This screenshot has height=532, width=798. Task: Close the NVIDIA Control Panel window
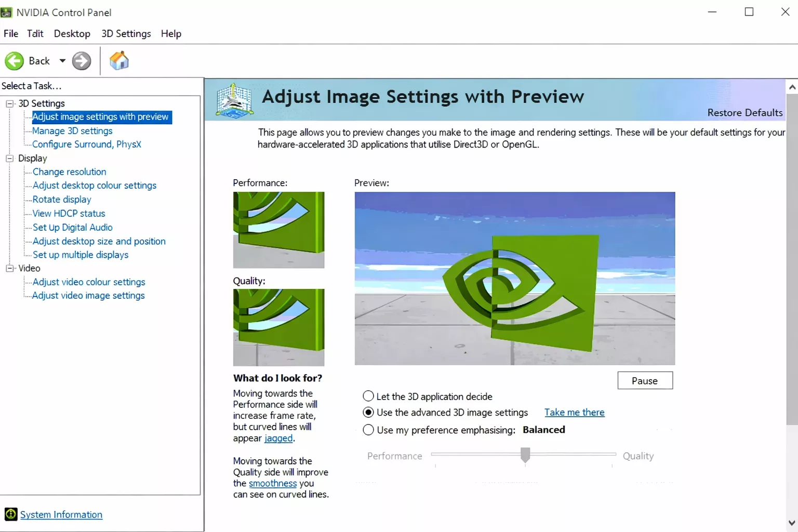[x=786, y=12]
